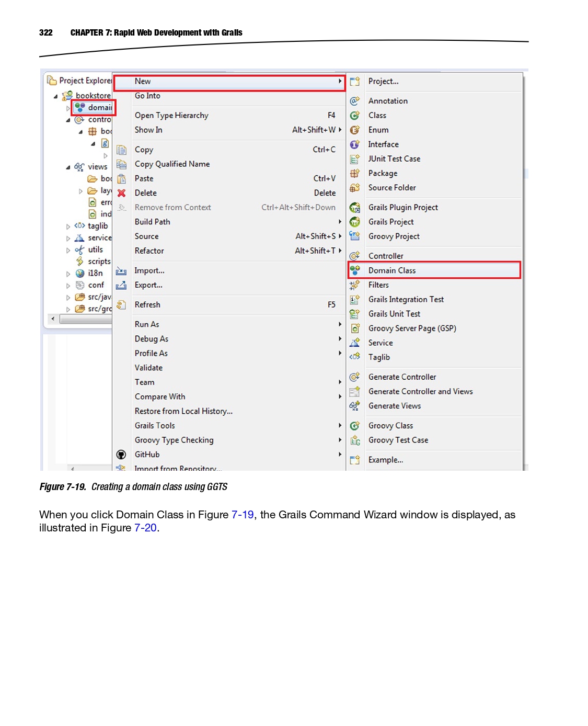This screenshot has height=726, width=588.
Task: Click the Import icon in context menu
Action: (x=121, y=271)
